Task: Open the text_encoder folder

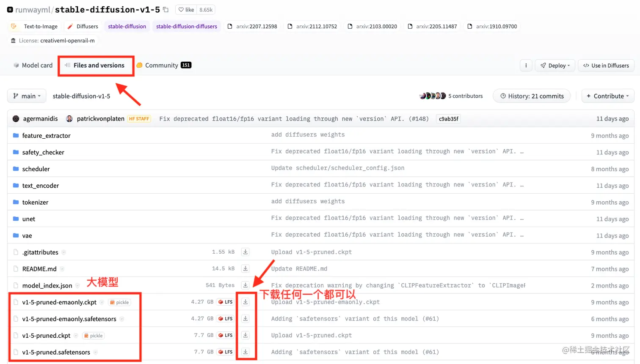Action: [x=41, y=186]
